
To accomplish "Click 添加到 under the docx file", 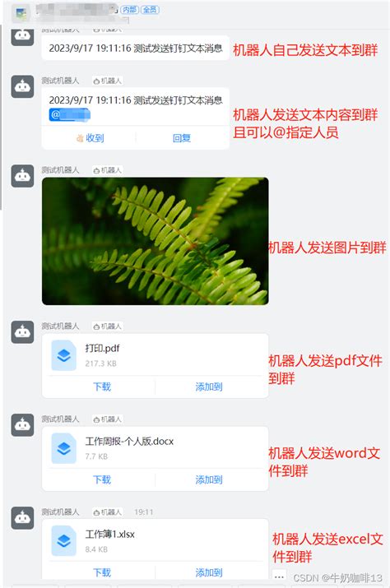I will (209, 479).
